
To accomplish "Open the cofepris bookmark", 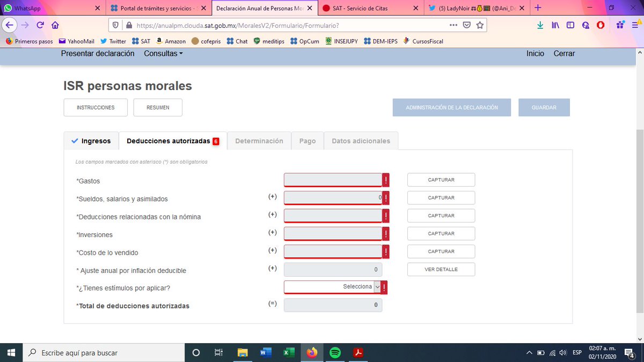I will tap(207, 41).
